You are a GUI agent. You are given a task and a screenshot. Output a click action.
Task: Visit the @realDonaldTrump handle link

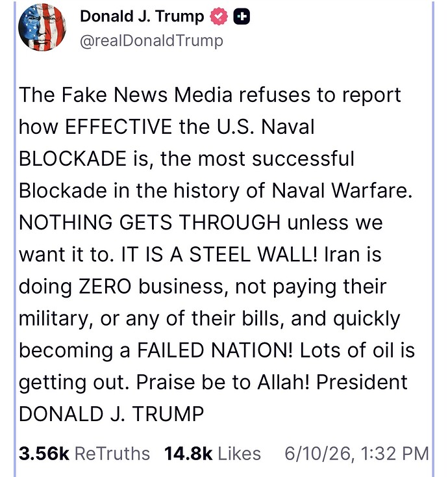[151, 41]
